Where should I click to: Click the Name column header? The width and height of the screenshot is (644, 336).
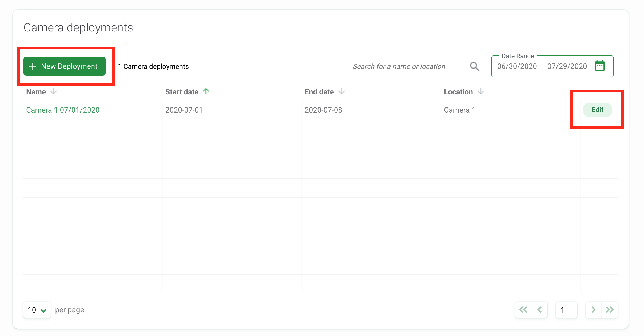coord(36,92)
